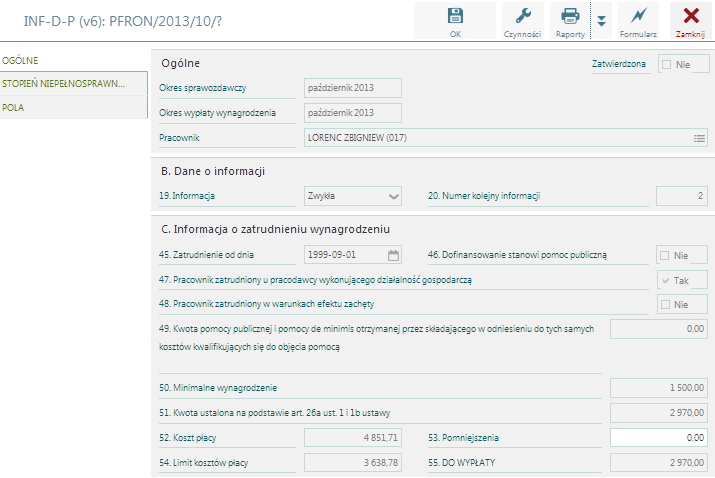
Task: Click the Minimalne wynagrodzenie value field
Action: pyautogui.click(x=658, y=388)
